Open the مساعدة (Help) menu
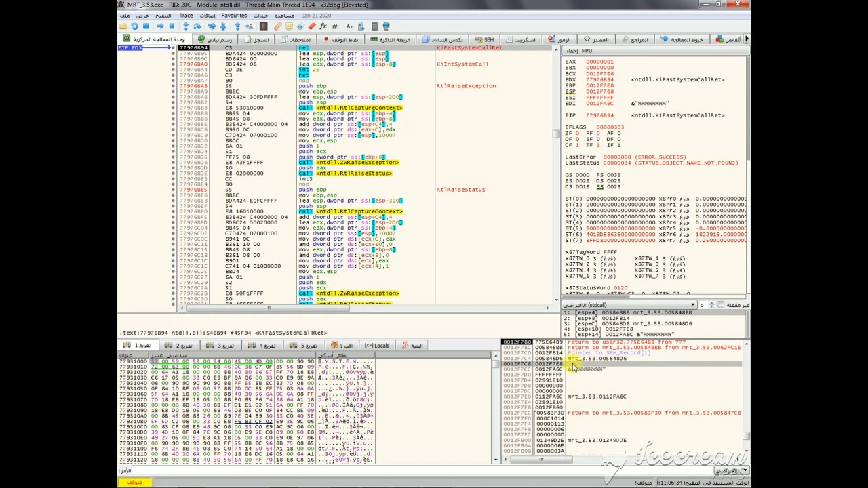Screen dimensions: 868x488 coord(284,16)
